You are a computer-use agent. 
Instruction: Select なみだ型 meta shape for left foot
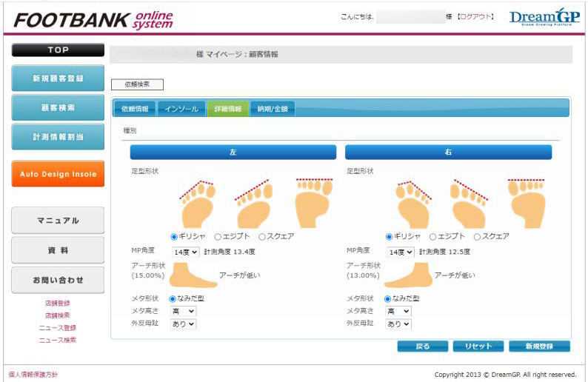pos(175,298)
